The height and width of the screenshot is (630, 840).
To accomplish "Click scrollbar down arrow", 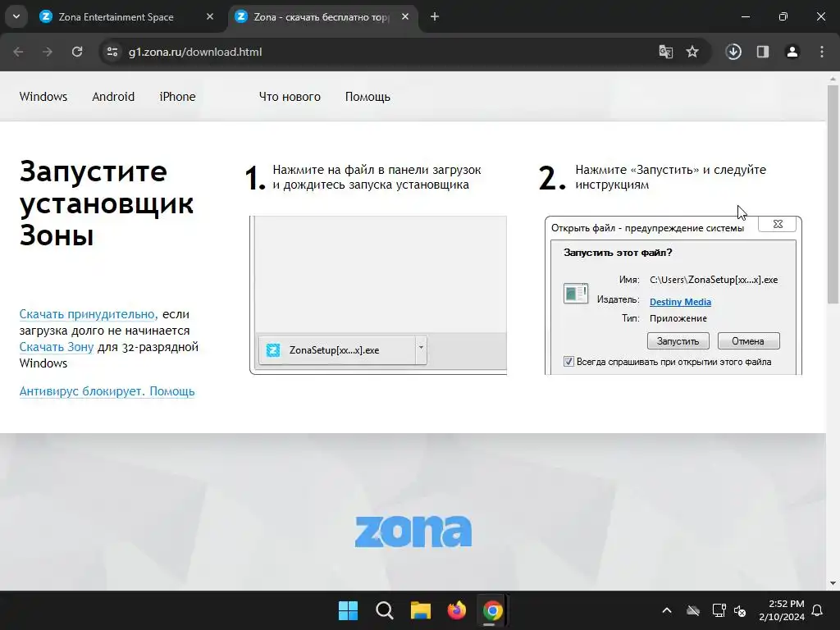I will (x=833, y=583).
